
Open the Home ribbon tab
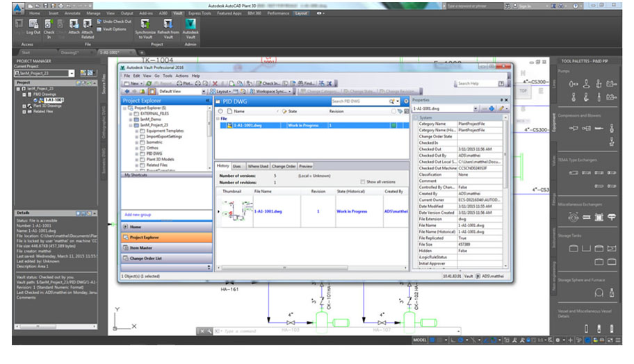tap(35, 13)
